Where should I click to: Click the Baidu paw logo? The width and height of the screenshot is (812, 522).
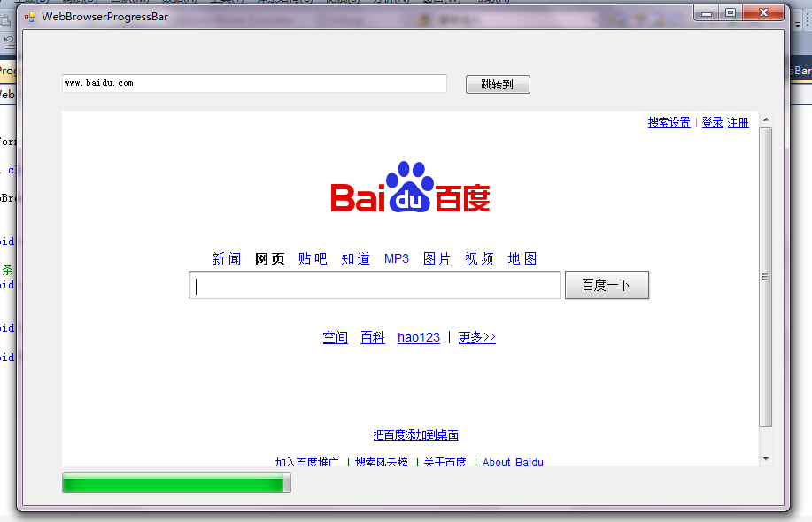tap(410, 187)
